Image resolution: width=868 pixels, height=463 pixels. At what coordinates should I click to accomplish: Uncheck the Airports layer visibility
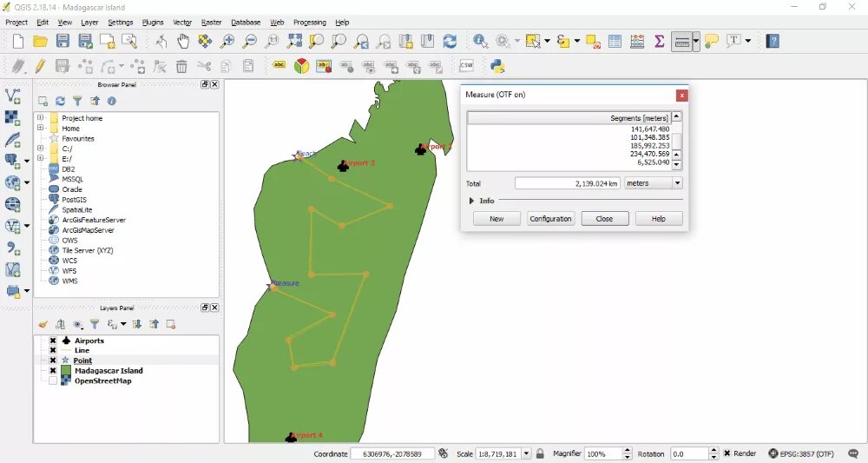[x=53, y=341]
